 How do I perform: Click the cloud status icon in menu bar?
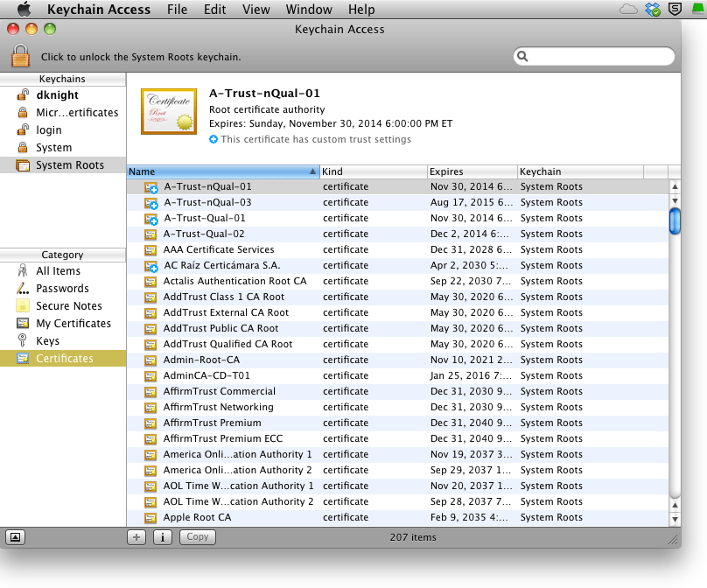(628, 9)
